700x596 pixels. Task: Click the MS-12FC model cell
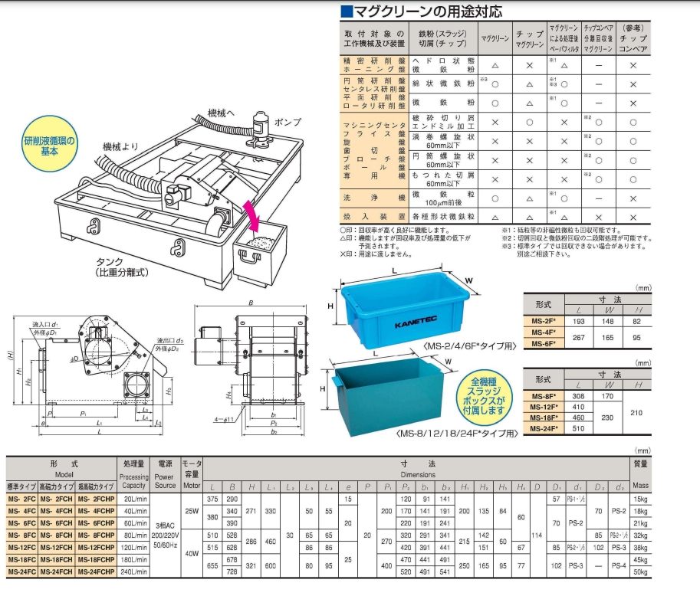click(22, 548)
